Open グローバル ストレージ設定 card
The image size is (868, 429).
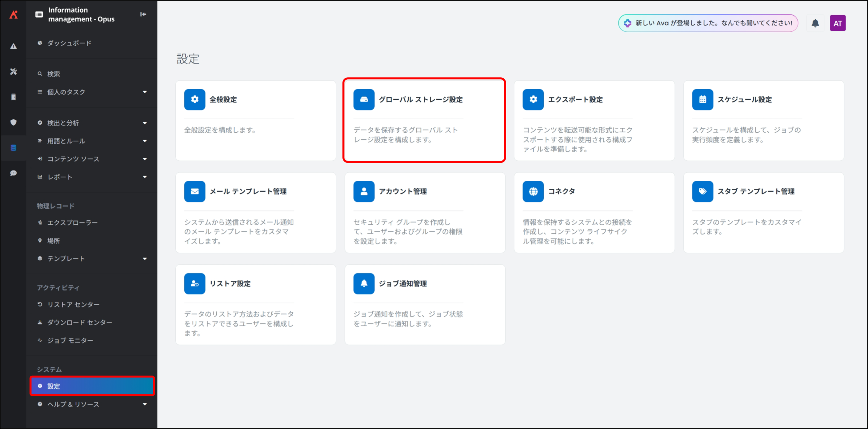tap(424, 120)
